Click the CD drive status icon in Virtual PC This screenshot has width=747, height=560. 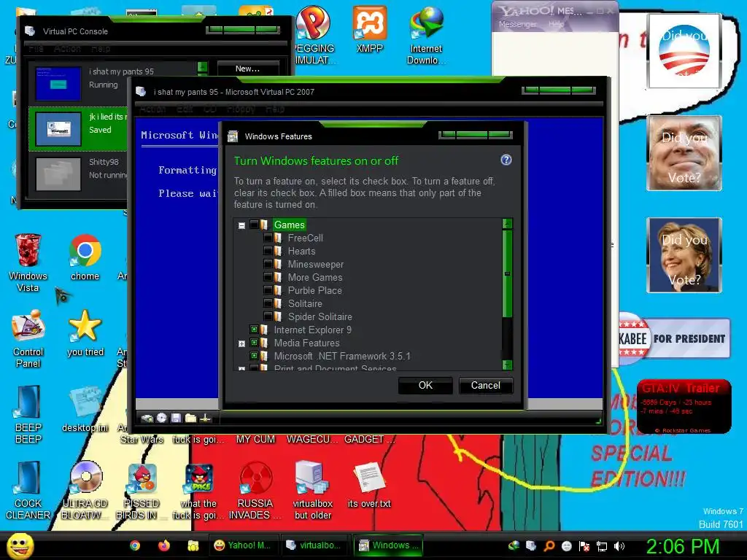click(162, 418)
